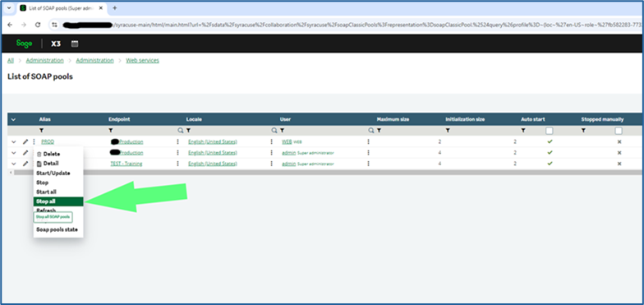Viewport: 644px width, 305px height.
Task: Expand the TEST - Training row chevron
Action: [x=13, y=164]
